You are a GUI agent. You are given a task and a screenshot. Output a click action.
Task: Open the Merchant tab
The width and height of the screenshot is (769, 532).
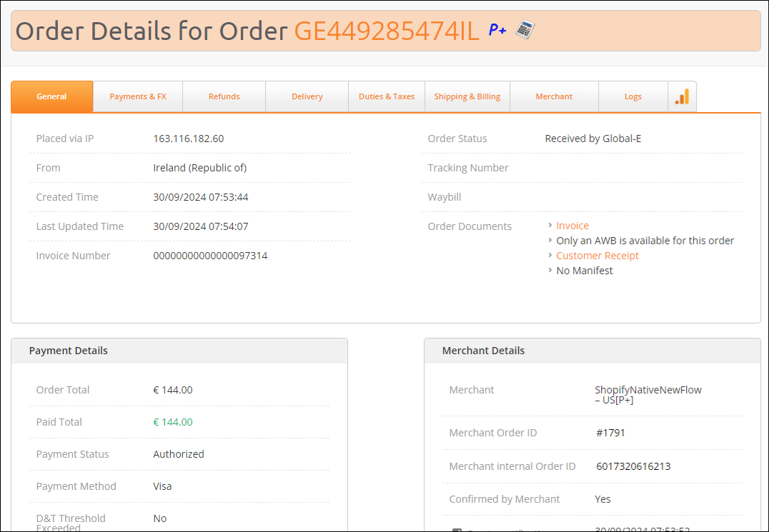click(554, 96)
